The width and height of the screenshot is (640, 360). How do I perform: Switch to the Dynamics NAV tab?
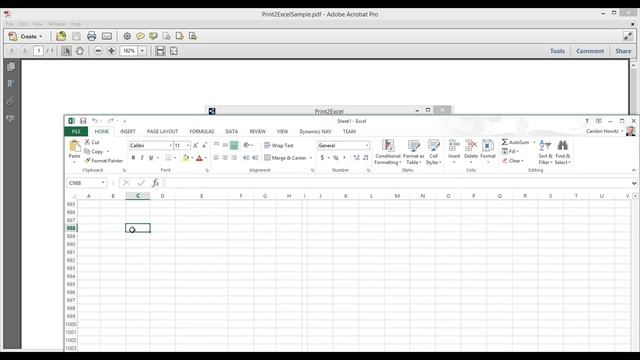315,131
